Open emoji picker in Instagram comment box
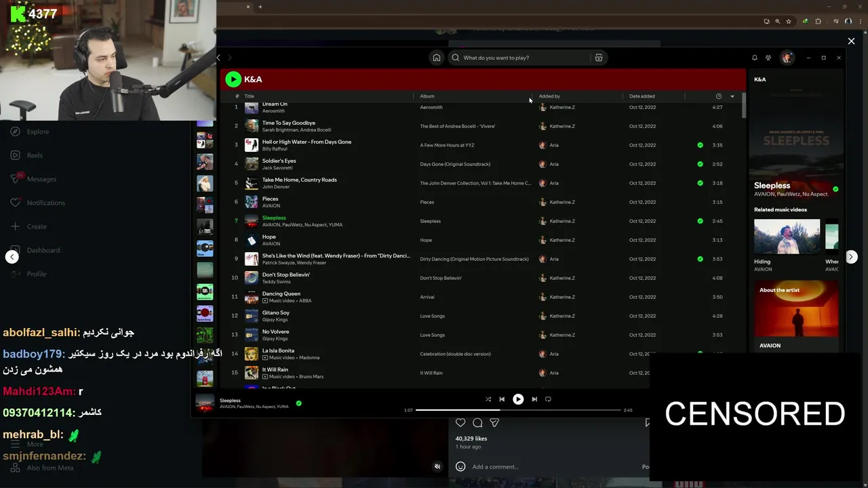The width and height of the screenshot is (868, 488). pyautogui.click(x=460, y=466)
